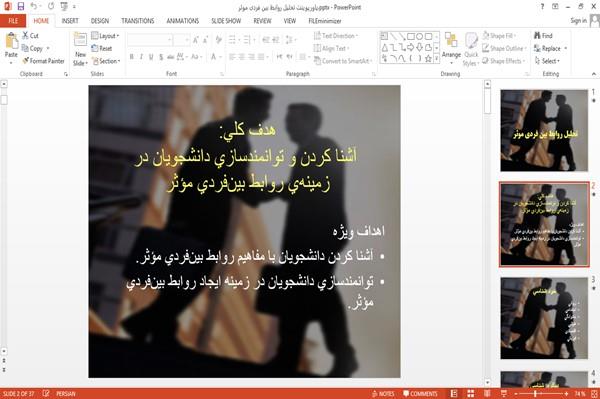
Task: Expand the Select dropdown in Editing
Action: pos(547,61)
